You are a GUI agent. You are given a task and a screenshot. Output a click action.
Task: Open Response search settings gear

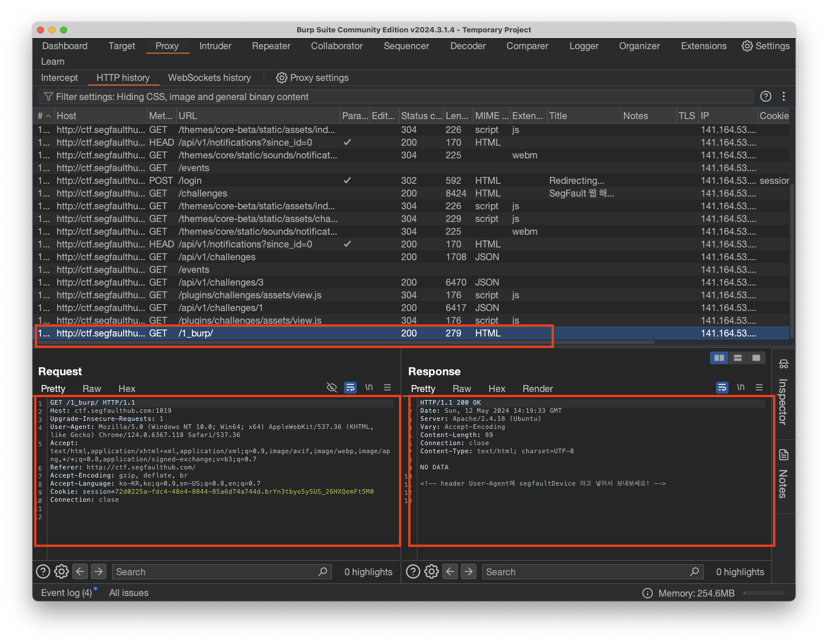(x=431, y=572)
